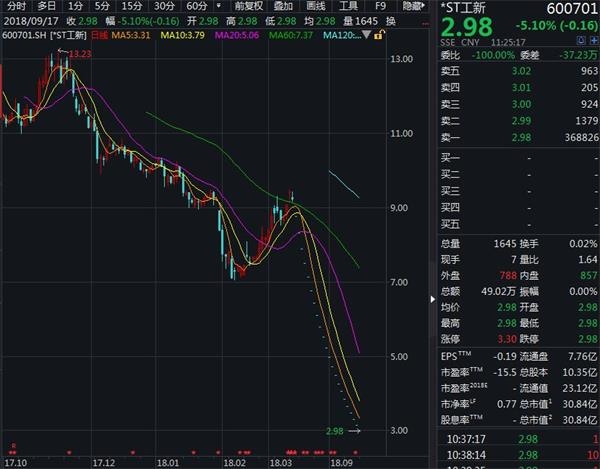Open the 画线 drawing tools
The height and width of the screenshot is (469, 600).
tap(316, 6)
